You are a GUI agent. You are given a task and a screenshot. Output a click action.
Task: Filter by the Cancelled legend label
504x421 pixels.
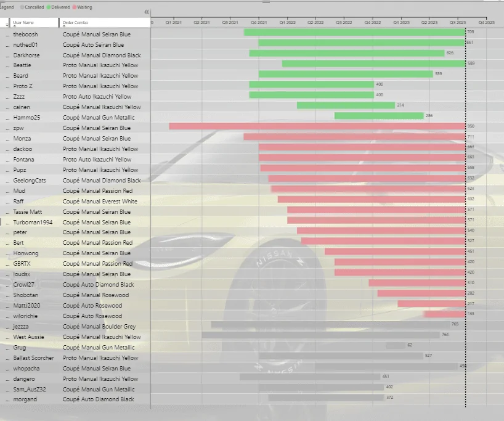[x=34, y=7]
